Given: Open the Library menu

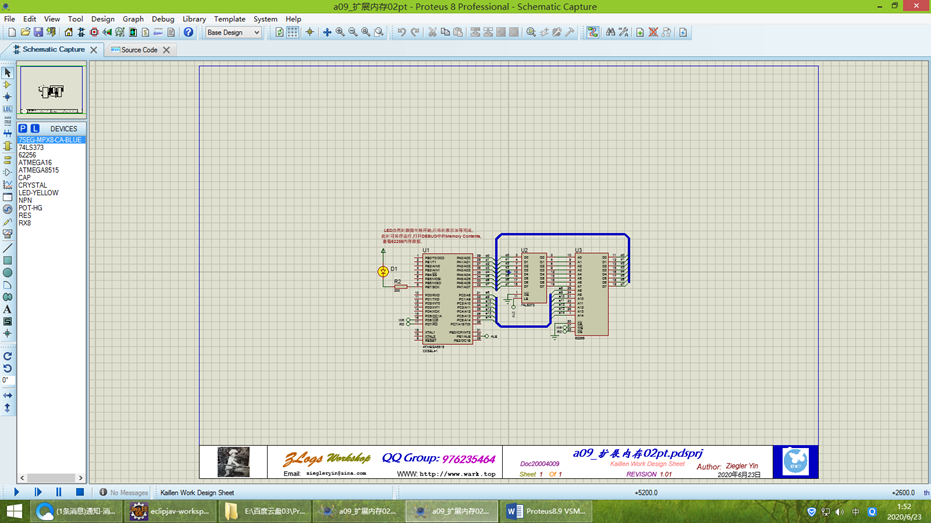Looking at the screenshot, I should click(194, 19).
